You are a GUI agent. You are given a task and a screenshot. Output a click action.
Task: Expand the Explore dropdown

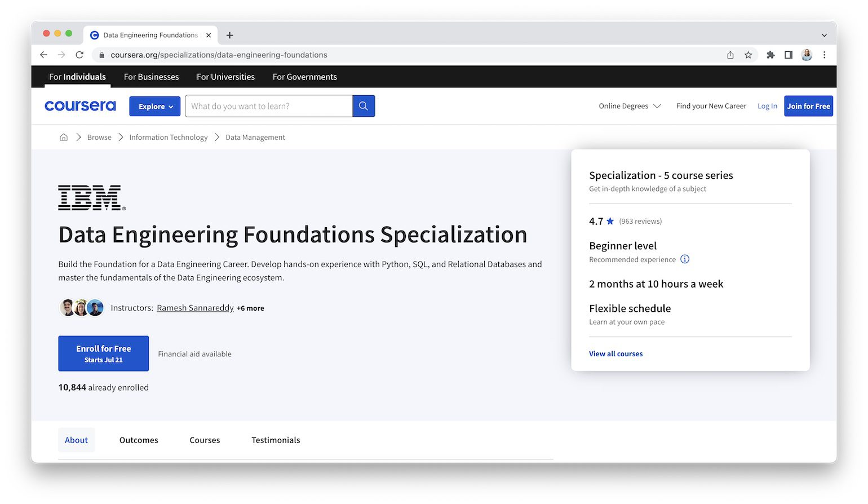[x=155, y=106]
